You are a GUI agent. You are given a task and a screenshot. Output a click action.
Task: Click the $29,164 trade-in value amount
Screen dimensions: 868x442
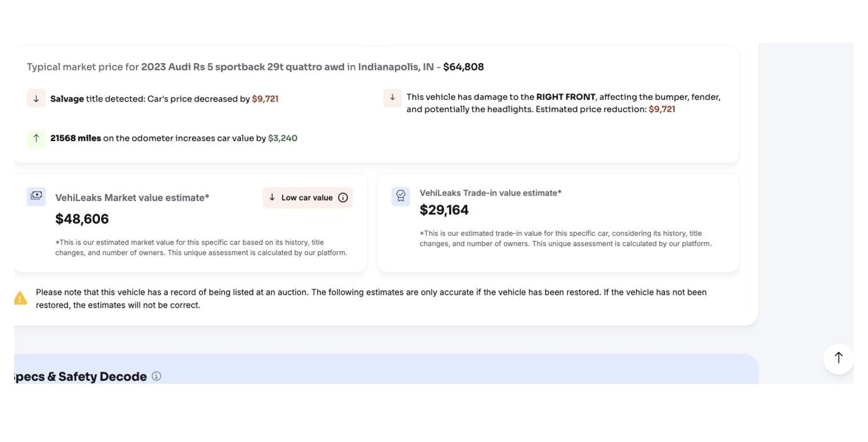point(444,210)
